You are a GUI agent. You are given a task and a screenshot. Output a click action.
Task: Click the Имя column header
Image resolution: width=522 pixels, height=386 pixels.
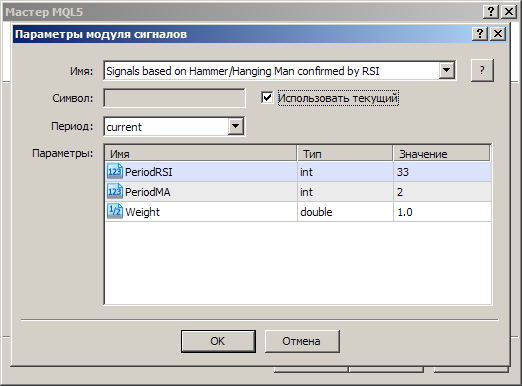click(x=201, y=154)
